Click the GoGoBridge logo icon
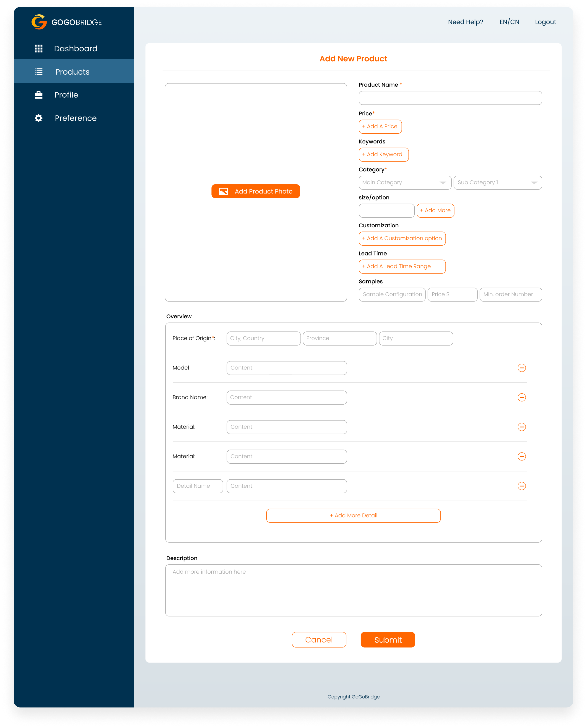The image size is (587, 728). click(x=39, y=22)
